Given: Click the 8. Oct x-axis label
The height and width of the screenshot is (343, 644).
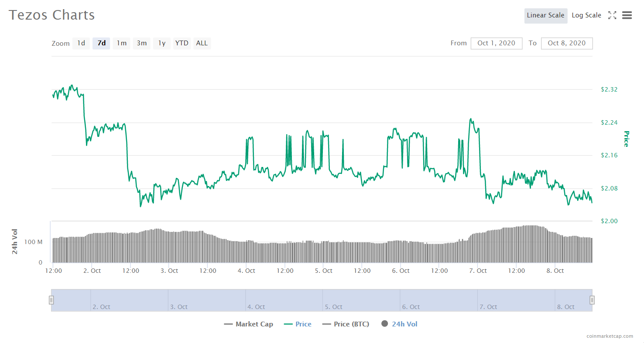Looking at the screenshot, I should coord(555,271).
